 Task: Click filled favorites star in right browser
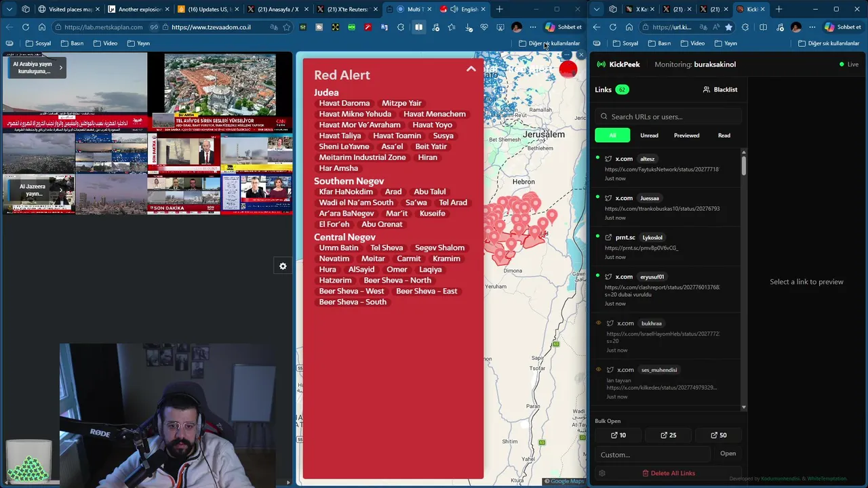(728, 27)
